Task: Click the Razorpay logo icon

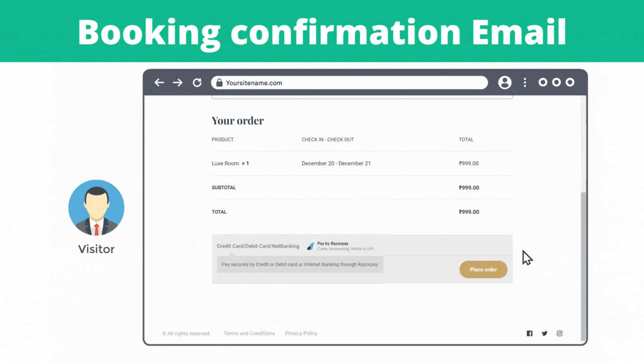Action: click(310, 246)
